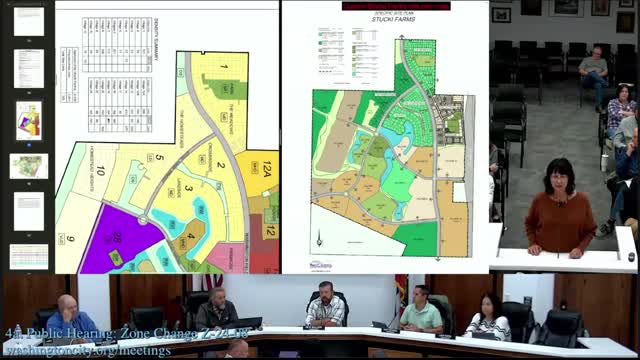Screen dimensions: 640x360
Task: Click the legend on the Stucki Farms plan
Action: pyautogui.click(x=348, y=52)
